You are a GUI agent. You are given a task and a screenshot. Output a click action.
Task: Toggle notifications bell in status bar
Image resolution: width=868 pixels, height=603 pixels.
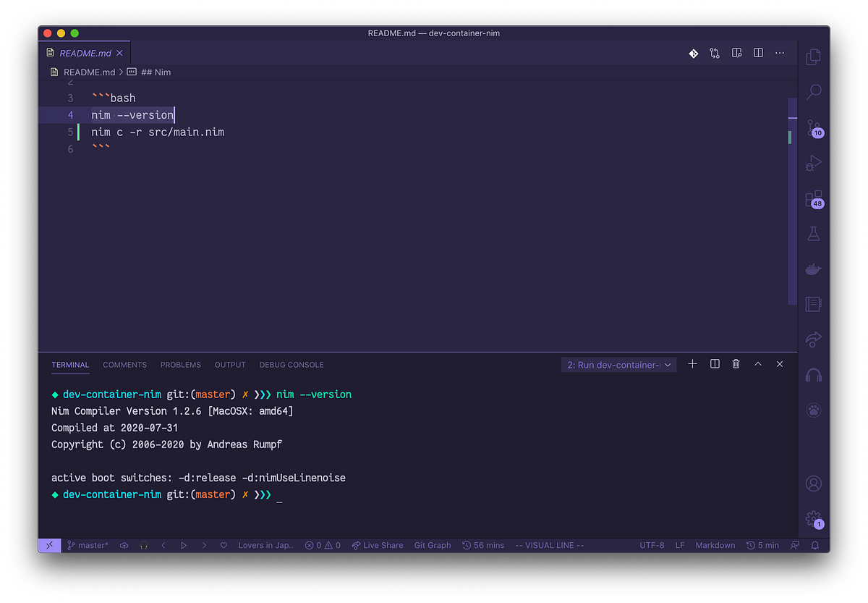pyautogui.click(x=816, y=545)
